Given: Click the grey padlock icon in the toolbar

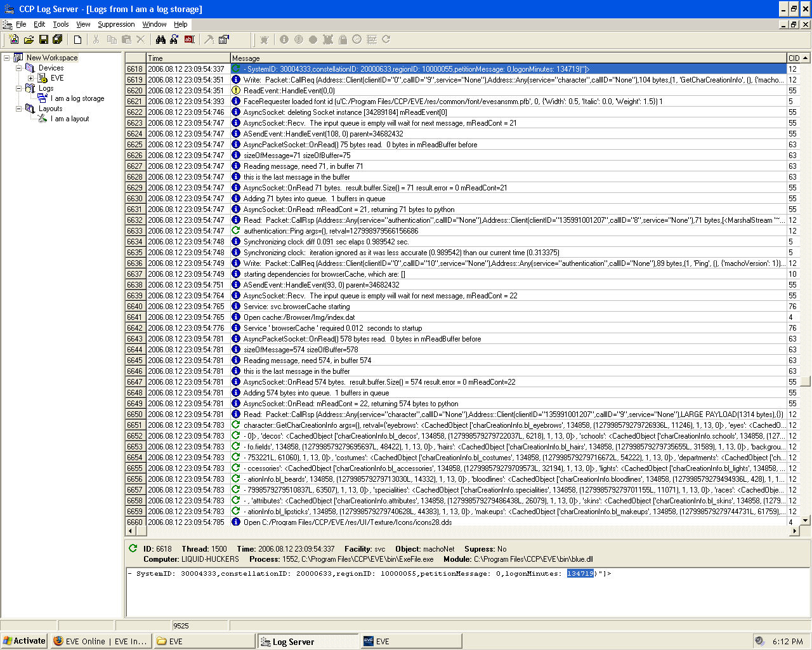Looking at the screenshot, I should coord(343,39).
